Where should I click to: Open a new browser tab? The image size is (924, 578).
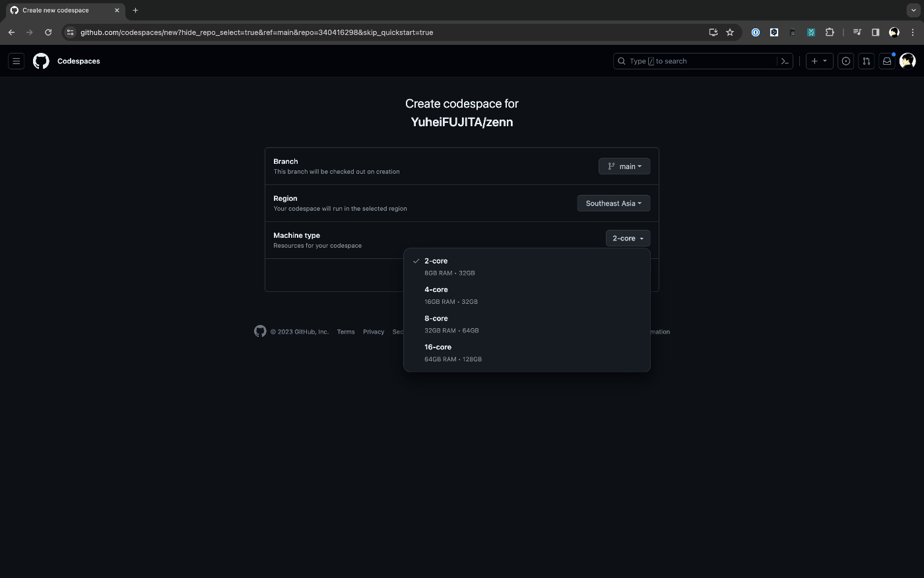click(135, 10)
